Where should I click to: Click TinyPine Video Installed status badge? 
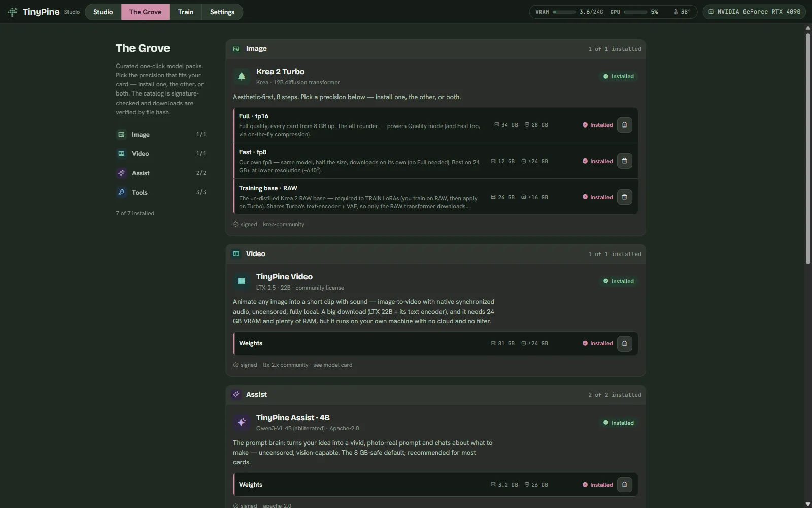(x=619, y=281)
